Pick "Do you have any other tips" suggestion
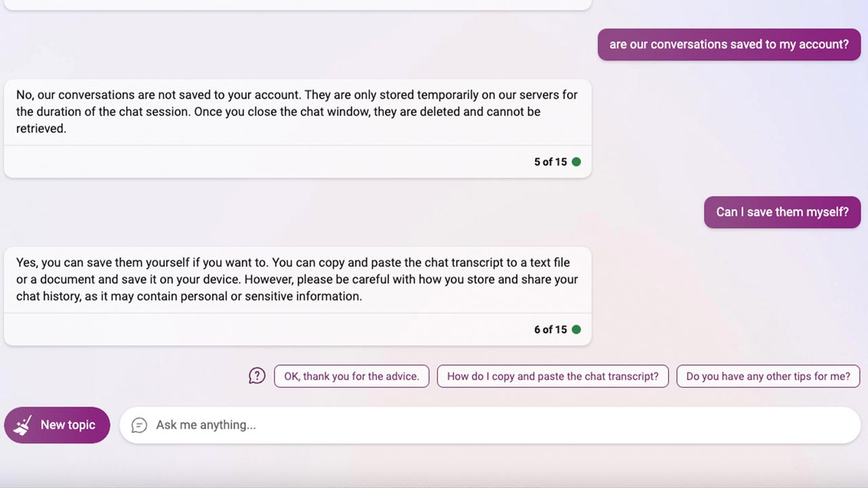 point(768,376)
